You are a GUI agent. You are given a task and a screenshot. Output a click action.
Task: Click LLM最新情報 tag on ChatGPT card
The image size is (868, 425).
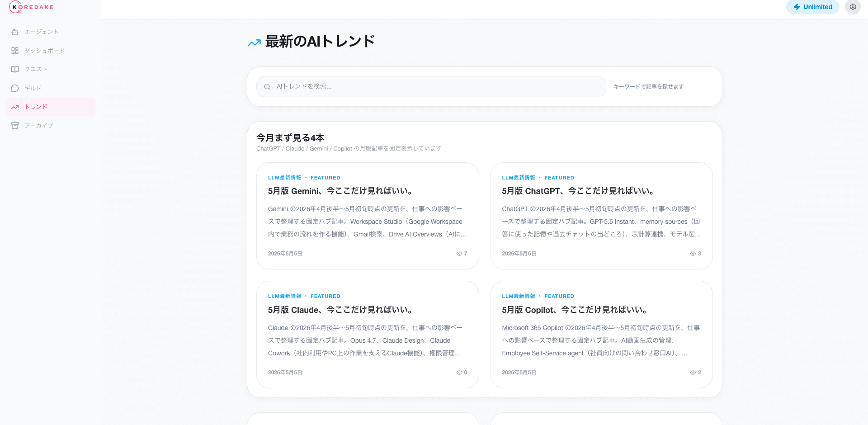pos(519,178)
